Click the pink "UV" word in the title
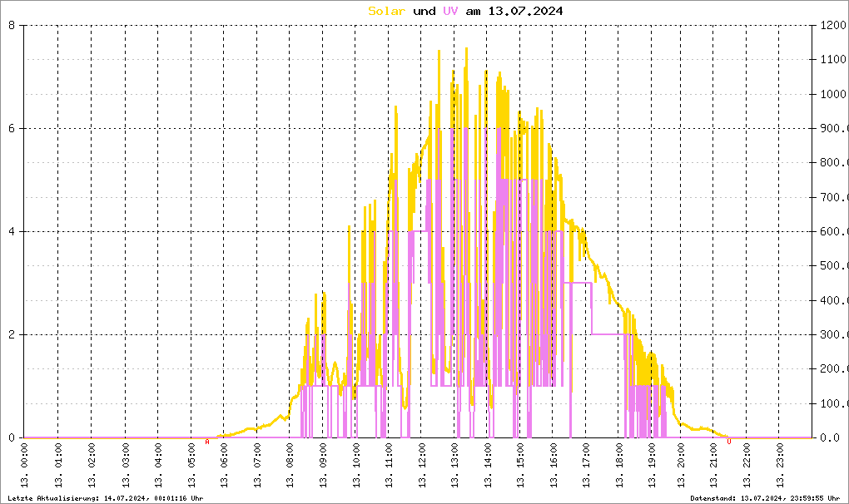Screen dimensions: 849x504 click(450, 11)
